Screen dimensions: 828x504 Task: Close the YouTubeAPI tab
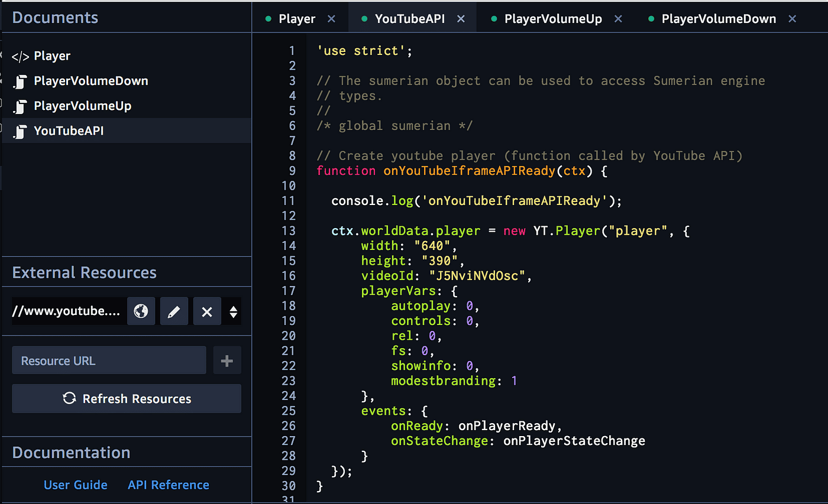(x=461, y=19)
